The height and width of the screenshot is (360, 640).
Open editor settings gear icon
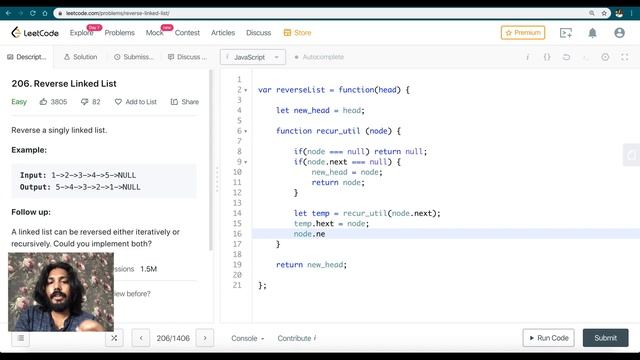pos(605,57)
